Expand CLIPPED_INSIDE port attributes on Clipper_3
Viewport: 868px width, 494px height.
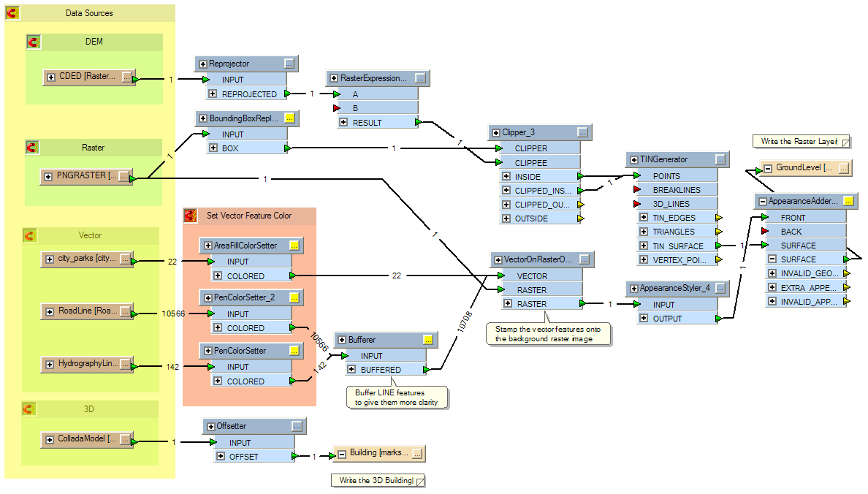tap(506, 190)
